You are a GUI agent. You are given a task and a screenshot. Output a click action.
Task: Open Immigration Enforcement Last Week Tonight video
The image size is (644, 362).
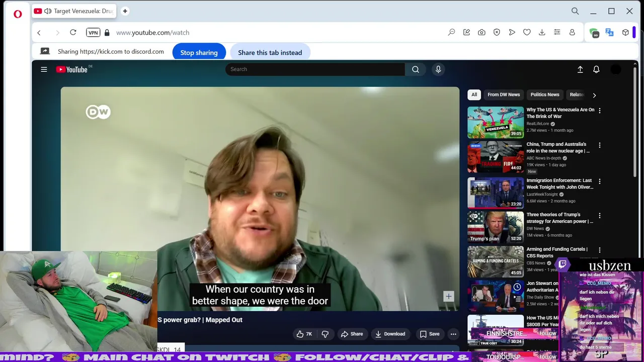(496, 193)
